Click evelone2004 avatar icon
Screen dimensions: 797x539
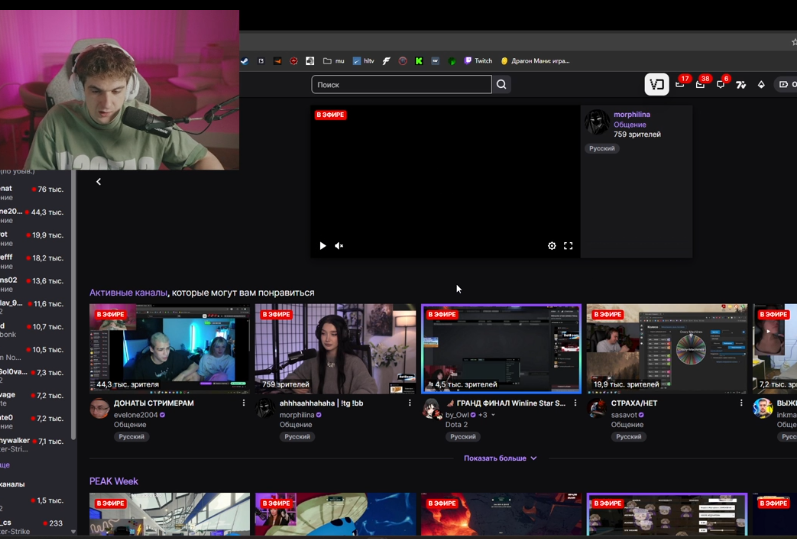point(100,408)
